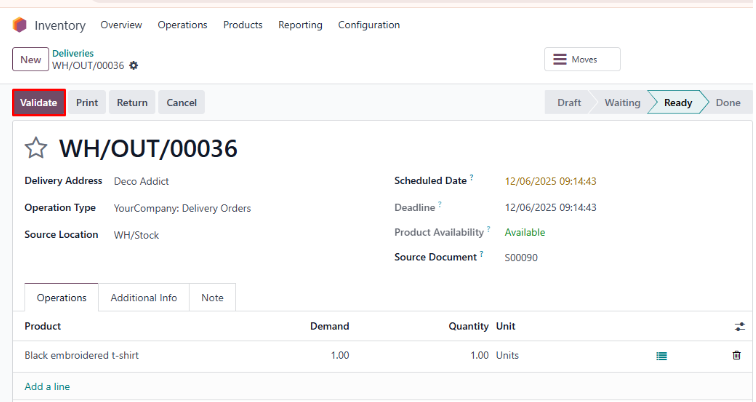The width and height of the screenshot is (756, 402).
Task: Open detailed operations list icon for t-shirt
Action: click(661, 355)
